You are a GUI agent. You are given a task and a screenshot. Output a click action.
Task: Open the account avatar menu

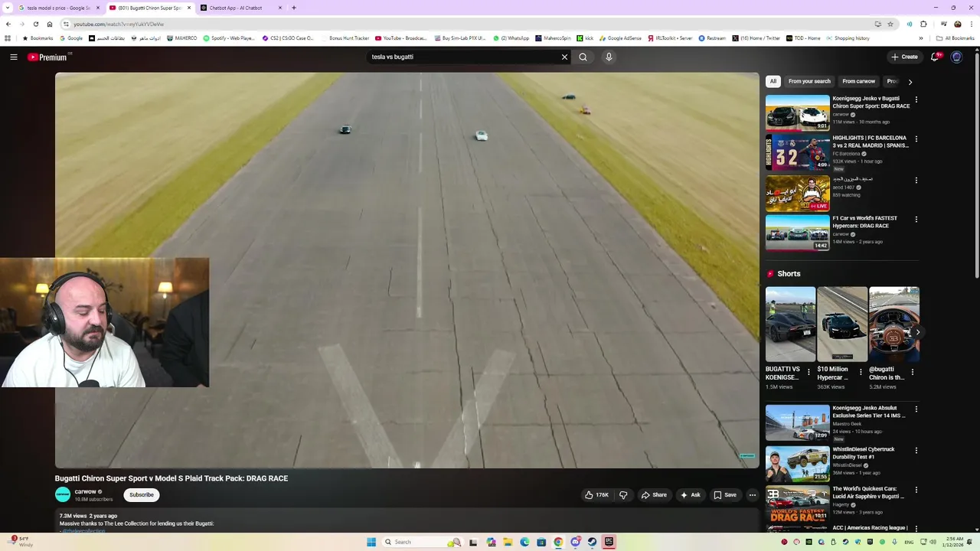(956, 57)
